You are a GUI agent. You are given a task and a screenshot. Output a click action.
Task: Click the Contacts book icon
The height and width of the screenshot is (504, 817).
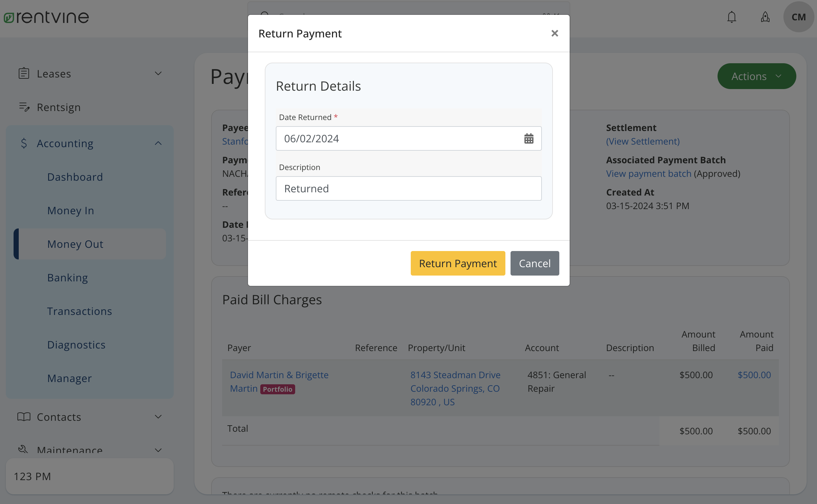[24, 417]
